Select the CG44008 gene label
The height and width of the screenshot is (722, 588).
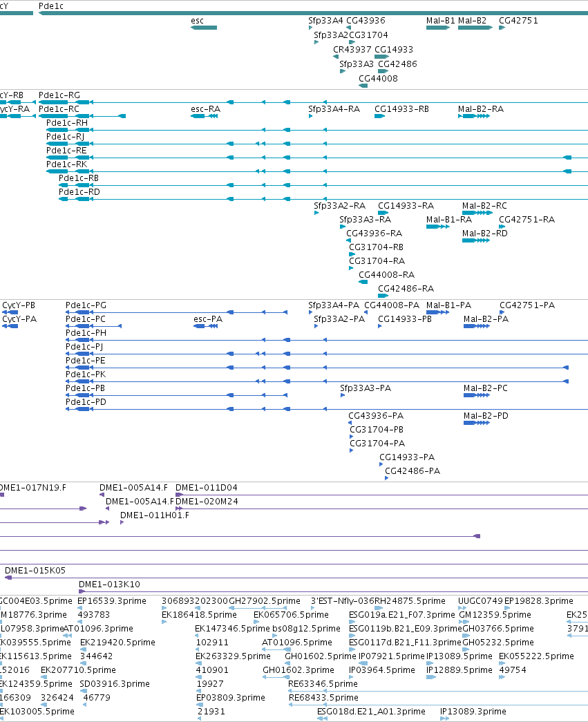pyautogui.click(x=378, y=79)
